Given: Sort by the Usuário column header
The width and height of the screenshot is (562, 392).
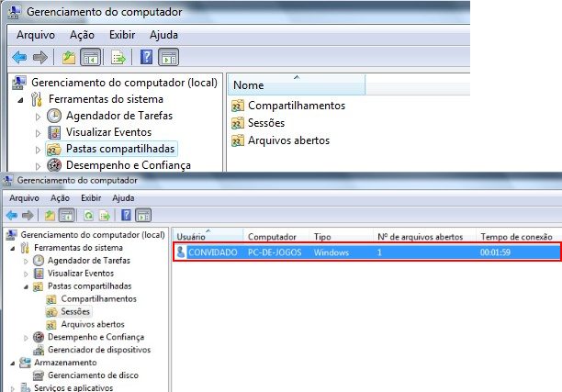Looking at the screenshot, I should (191, 236).
